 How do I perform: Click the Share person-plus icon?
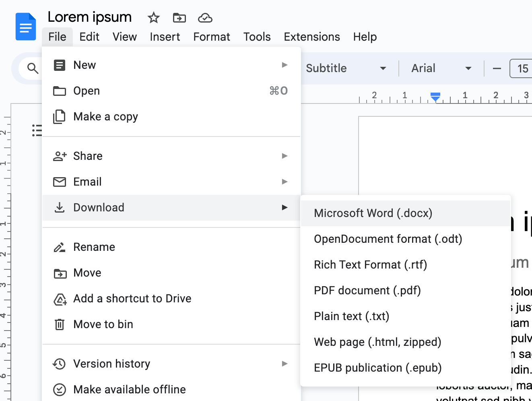coord(60,156)
